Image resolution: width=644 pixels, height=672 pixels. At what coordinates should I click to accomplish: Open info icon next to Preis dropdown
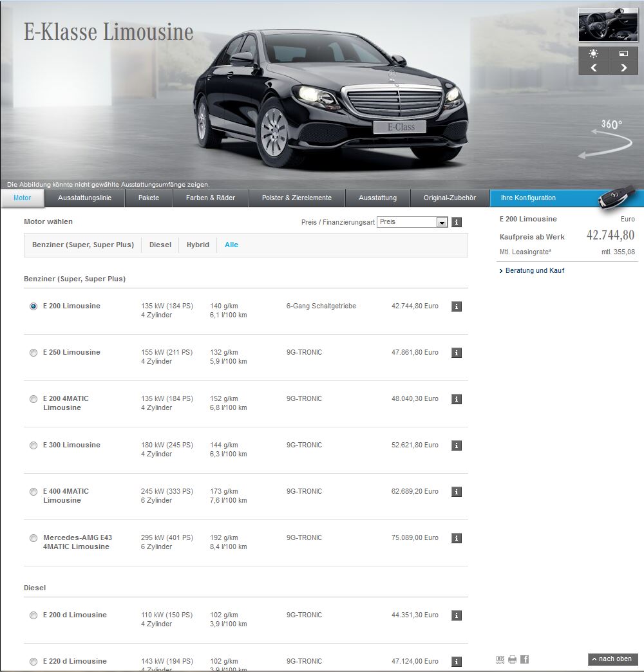(x=457, y=222)
